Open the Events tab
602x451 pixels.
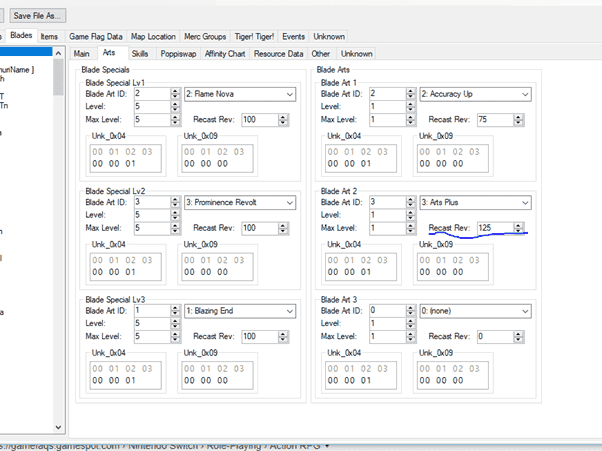click(293, 36)
